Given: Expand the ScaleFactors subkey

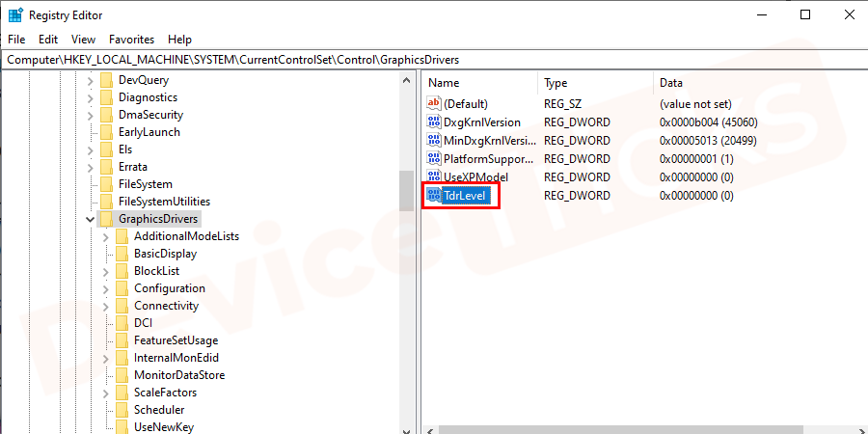Looking at the screenshot, I should click(106, 393).
